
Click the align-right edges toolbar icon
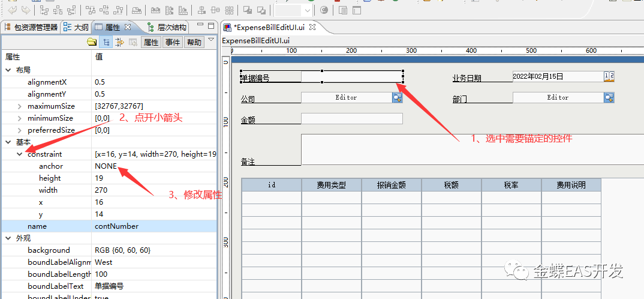coord(71,10)
